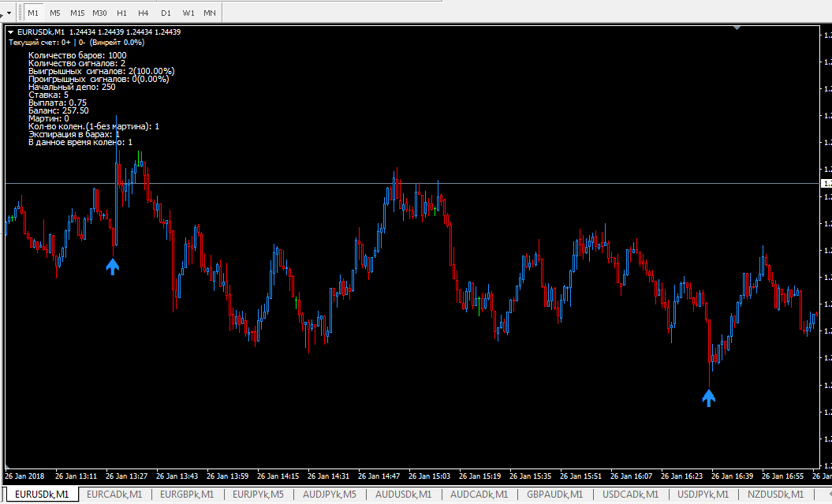Viewport: 832px width, 504px height.
Task: Select the EURJPYk,M5 chart tab
Action: [259, 495]
